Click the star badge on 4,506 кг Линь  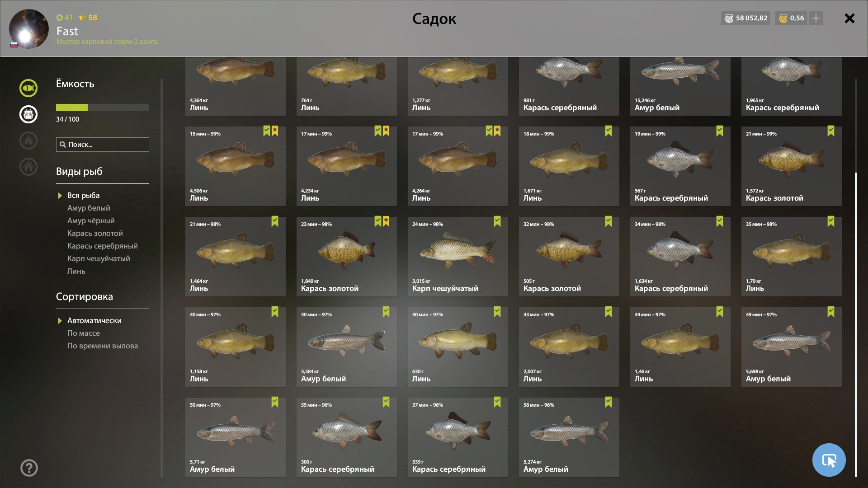click(275, 131)
